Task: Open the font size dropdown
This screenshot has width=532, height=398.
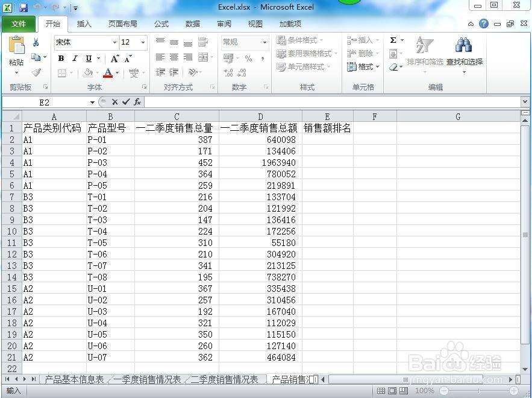Action: (143, 42)
